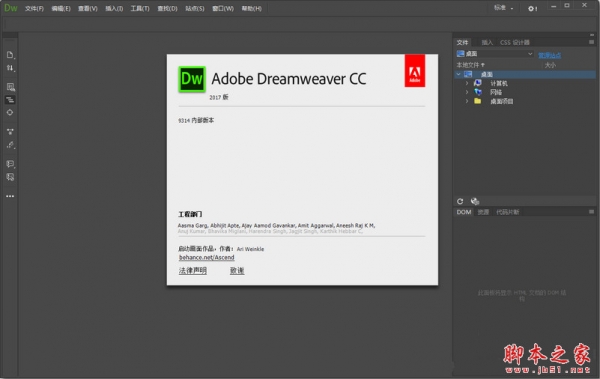The image size is (600, 379).
Task: Sort by the 本地文件 column header
Action: point(470,65)
